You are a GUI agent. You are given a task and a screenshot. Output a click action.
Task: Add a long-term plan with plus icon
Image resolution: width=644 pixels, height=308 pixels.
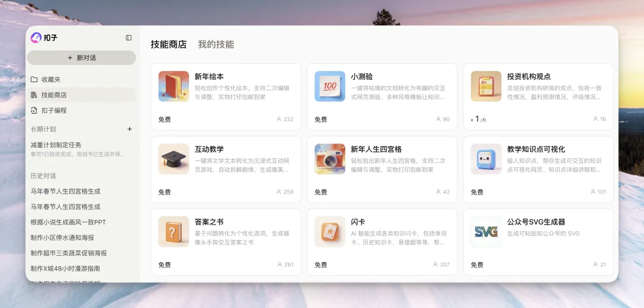[x=129, y=129]
